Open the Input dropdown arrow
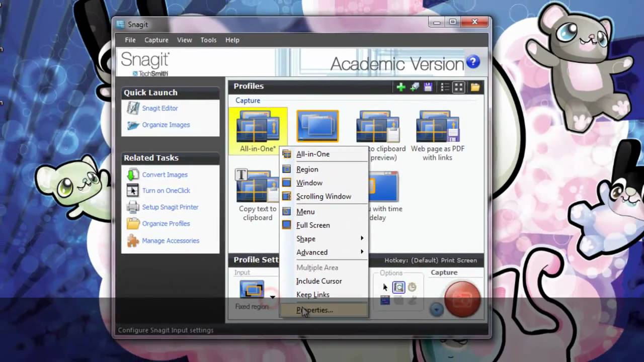 point(273,297)
